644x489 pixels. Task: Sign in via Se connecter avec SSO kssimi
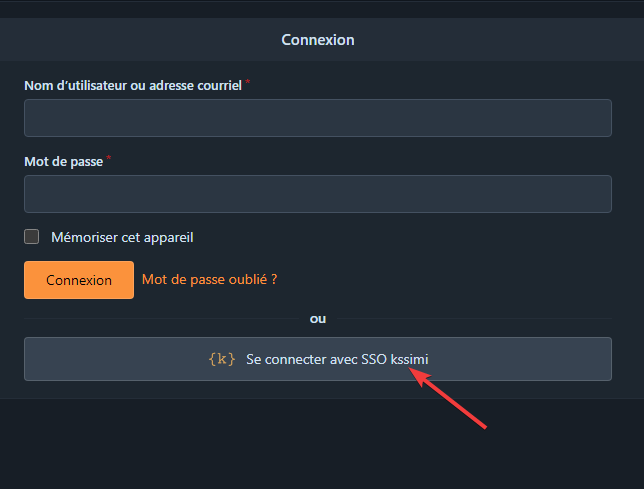(x=318, y=359)
